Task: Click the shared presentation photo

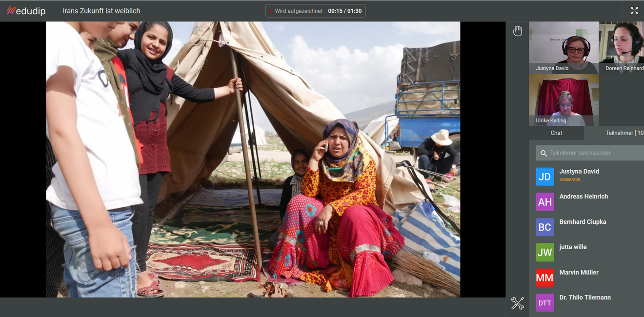Action: point(253,159)
